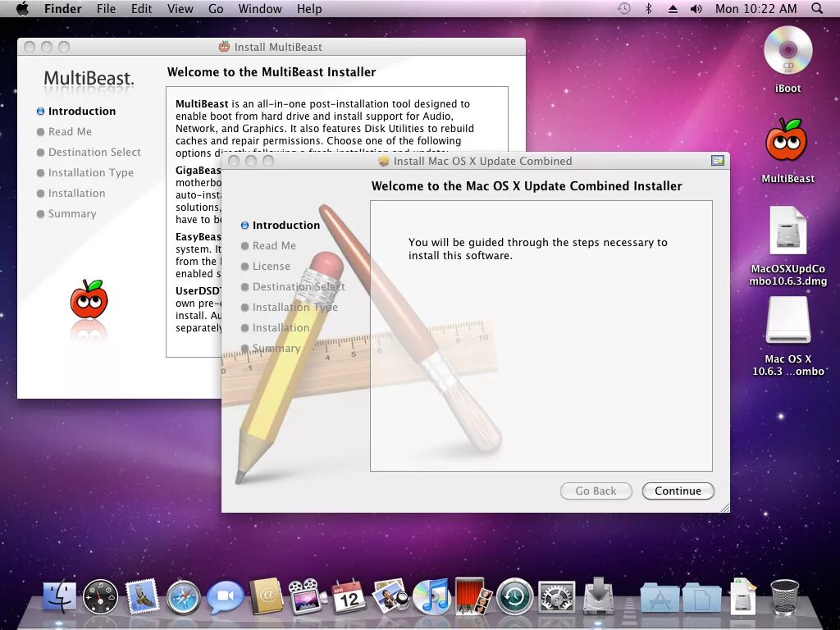Screen dimensions: 840x630
Task: Open Time Machine menu bar status icon
Action: click(623, 8)
